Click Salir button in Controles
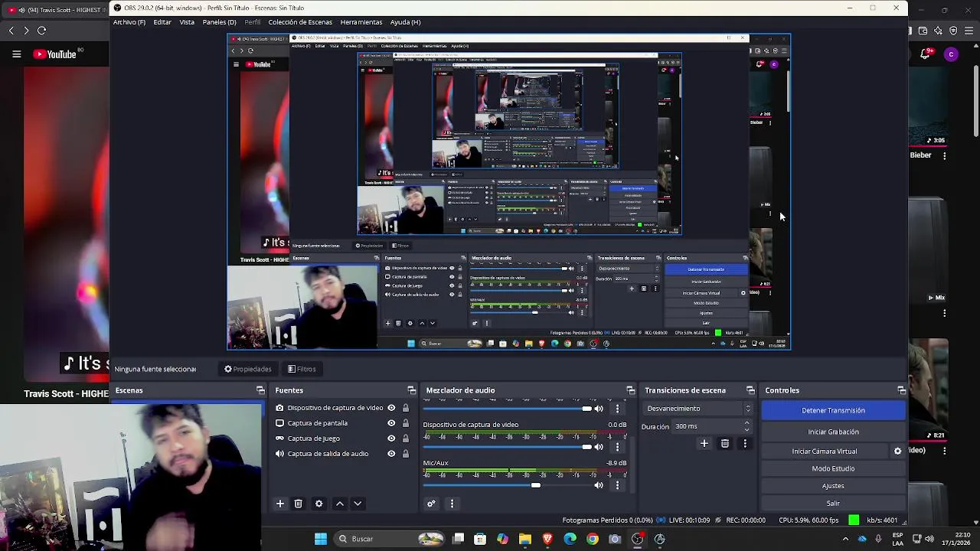This screenshot has width=980, height=551. click(833, 504)
